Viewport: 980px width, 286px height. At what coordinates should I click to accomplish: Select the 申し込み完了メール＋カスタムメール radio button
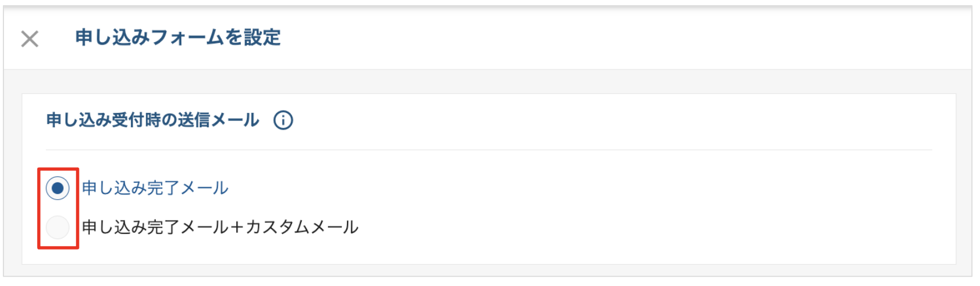57,227
